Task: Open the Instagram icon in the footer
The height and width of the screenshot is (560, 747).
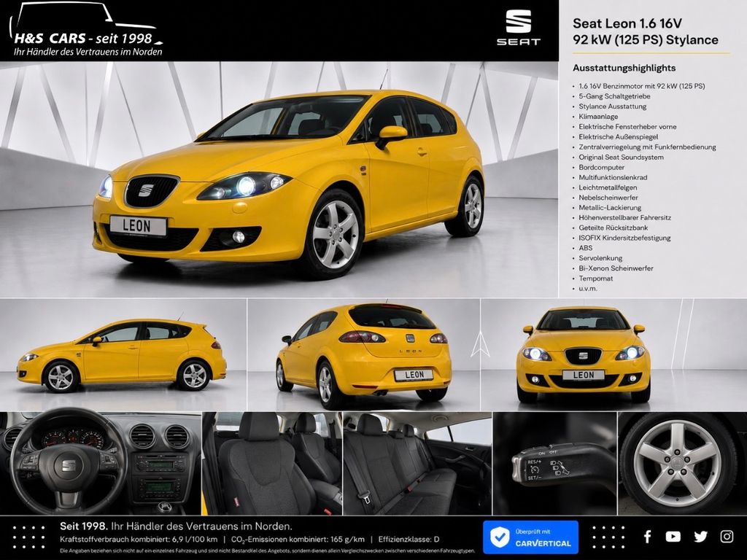Action: [x=727, y=537]
